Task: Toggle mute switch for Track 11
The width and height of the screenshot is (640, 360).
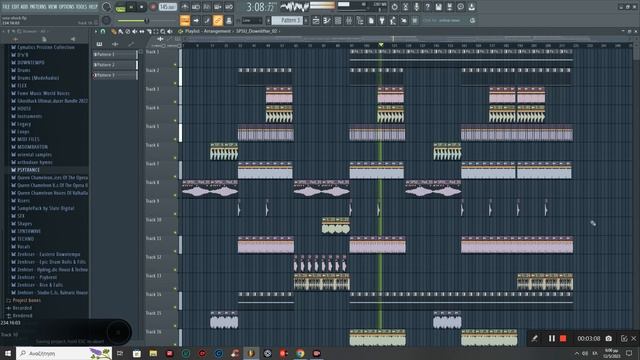Action: click(175, 251)
